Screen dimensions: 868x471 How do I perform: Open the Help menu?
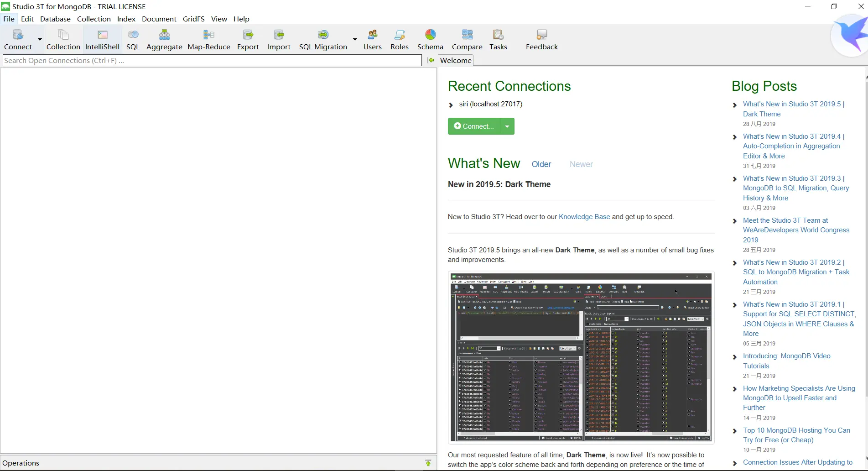241,19
